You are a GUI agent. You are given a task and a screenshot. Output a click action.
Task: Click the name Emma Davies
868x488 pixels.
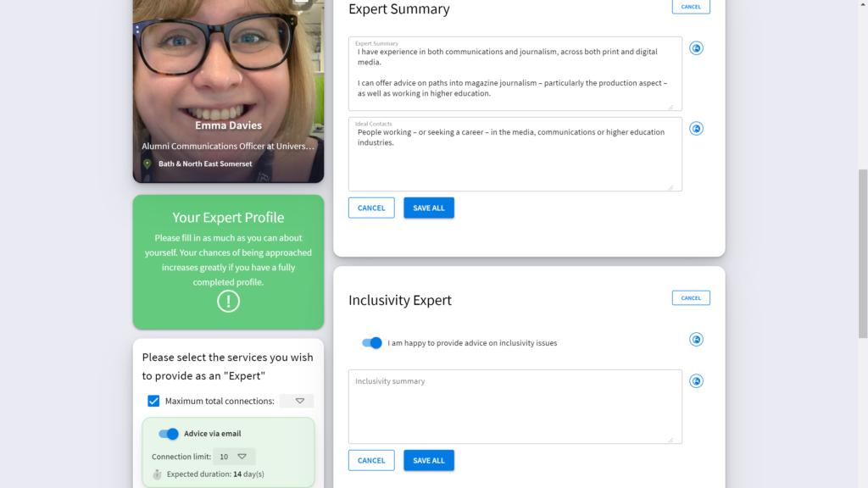click(228, 125)
